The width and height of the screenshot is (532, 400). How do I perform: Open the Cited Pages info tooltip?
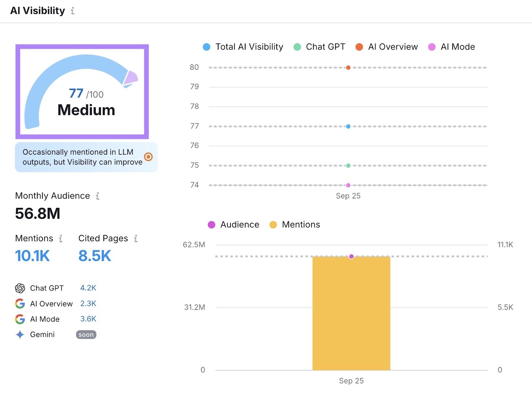tap(136, 238)
